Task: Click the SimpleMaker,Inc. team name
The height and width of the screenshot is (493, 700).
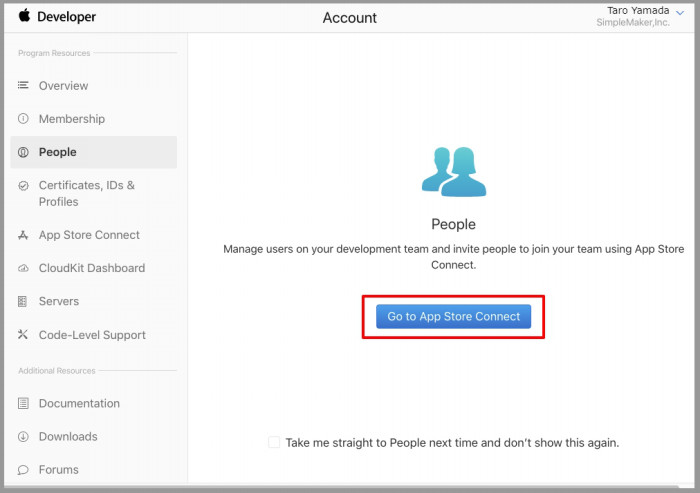Action: coord(633,23)
